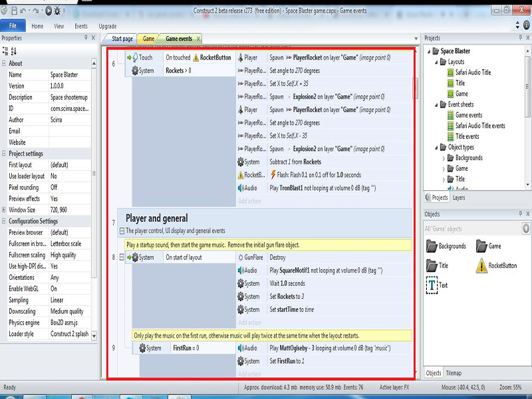
Task: Pin the Projects panel
Action: pos(521,38)
